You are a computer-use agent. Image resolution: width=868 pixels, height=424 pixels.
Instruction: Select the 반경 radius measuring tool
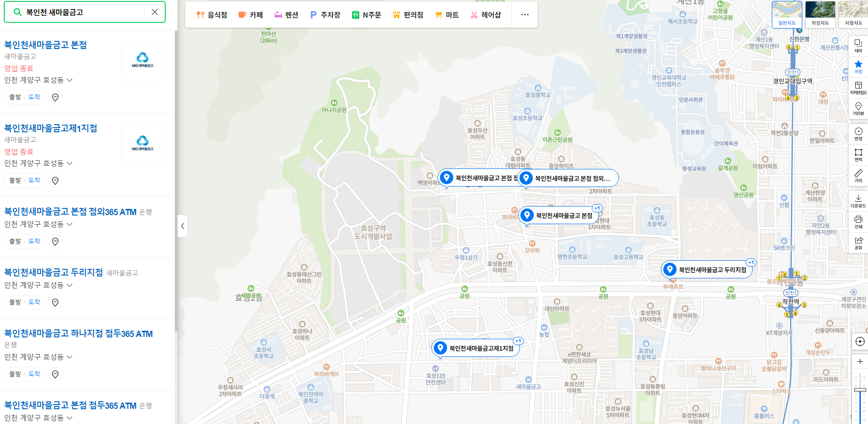pyautogui.click(x=858, y=134)
